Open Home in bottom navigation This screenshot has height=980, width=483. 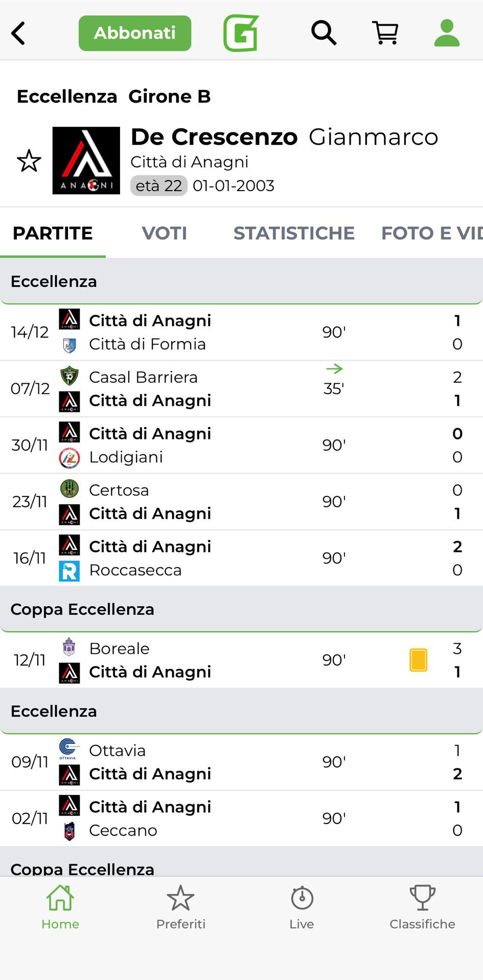click(x=60, y=907)
